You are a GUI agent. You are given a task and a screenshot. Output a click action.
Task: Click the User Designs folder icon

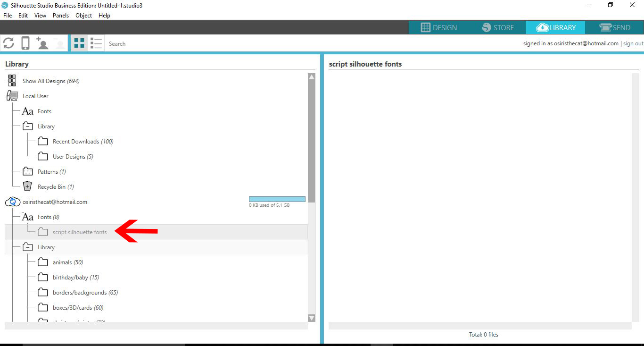tap(43, 156)
